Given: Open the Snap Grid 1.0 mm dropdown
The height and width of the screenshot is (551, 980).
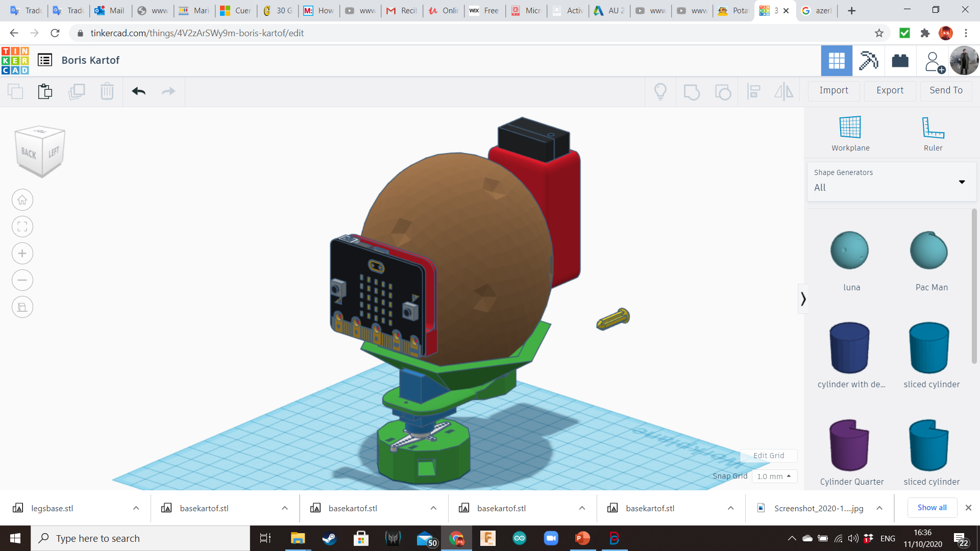Looking at the screenshot, I should tap(774, 477).
